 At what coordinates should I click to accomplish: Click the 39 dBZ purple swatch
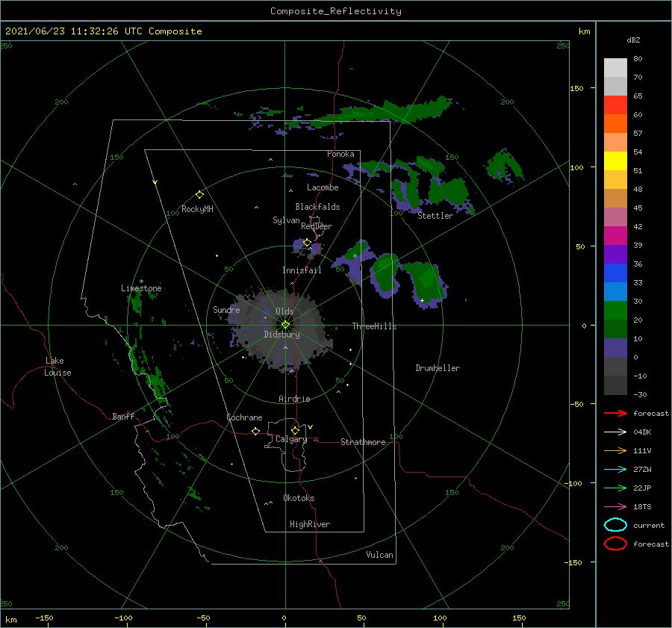tap(615, 254)
